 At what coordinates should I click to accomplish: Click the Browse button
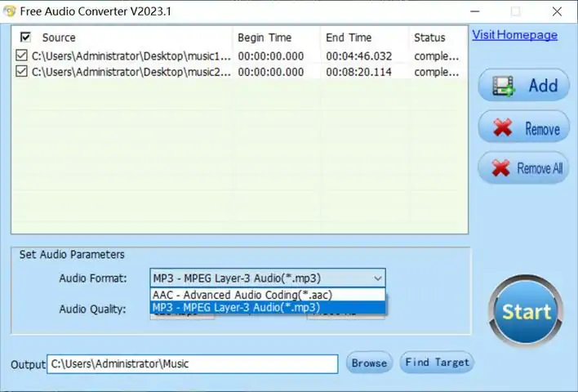click(369, 363)
